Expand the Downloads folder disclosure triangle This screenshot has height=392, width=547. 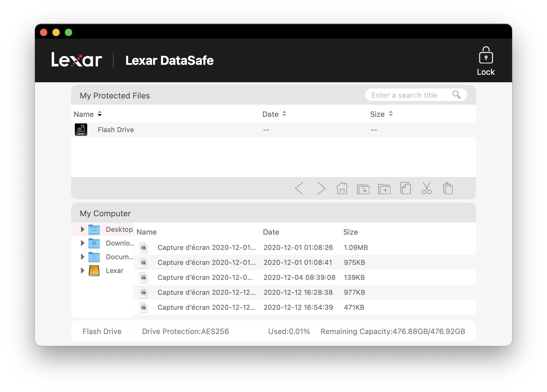point(83,243)
